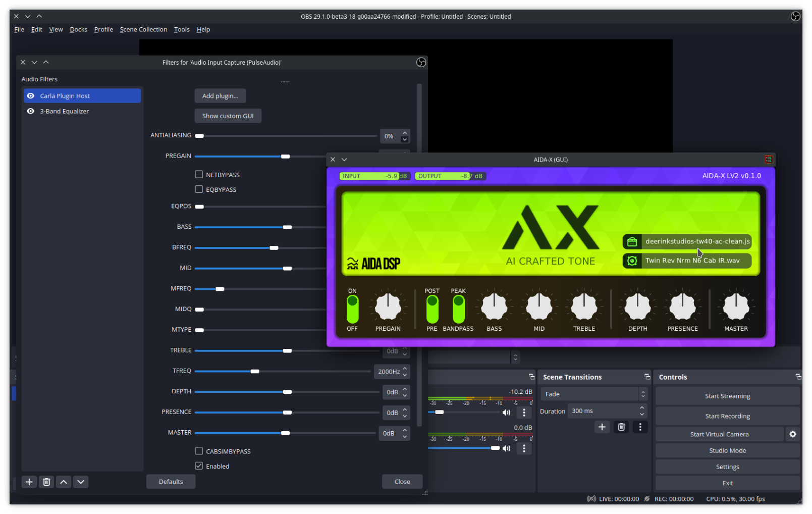Click the OBS logo in the main title bar
This screenshot has height=514, width=812.
coord(795,17)
